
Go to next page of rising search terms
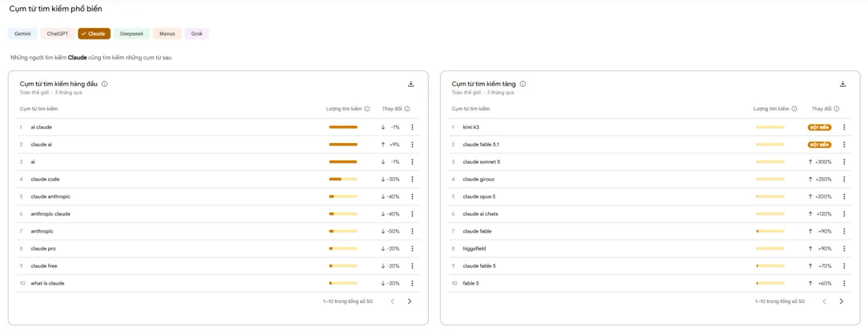click(841, 301)
